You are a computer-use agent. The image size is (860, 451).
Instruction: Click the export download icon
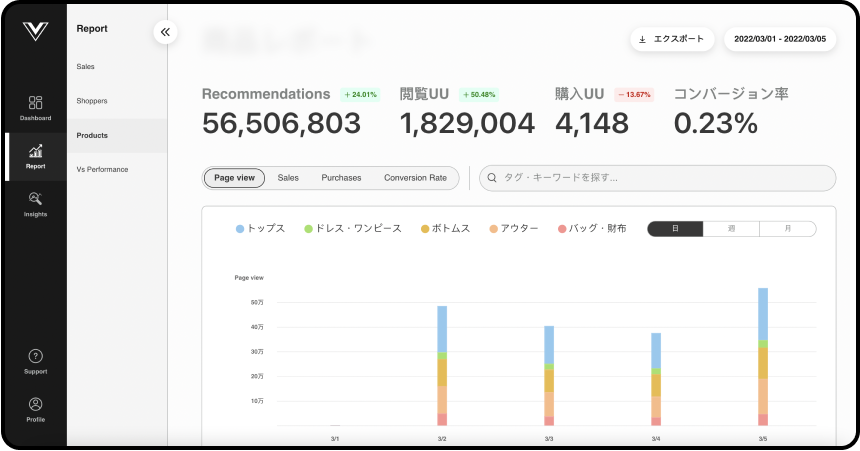642,40
